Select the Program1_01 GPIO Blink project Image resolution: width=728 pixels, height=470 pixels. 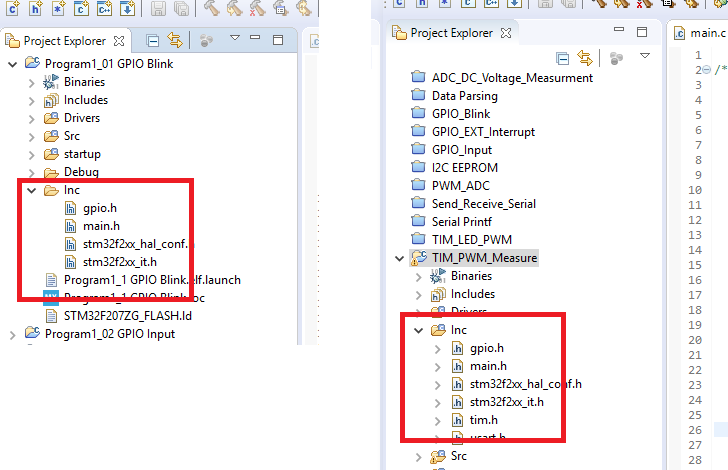[109, 64]
